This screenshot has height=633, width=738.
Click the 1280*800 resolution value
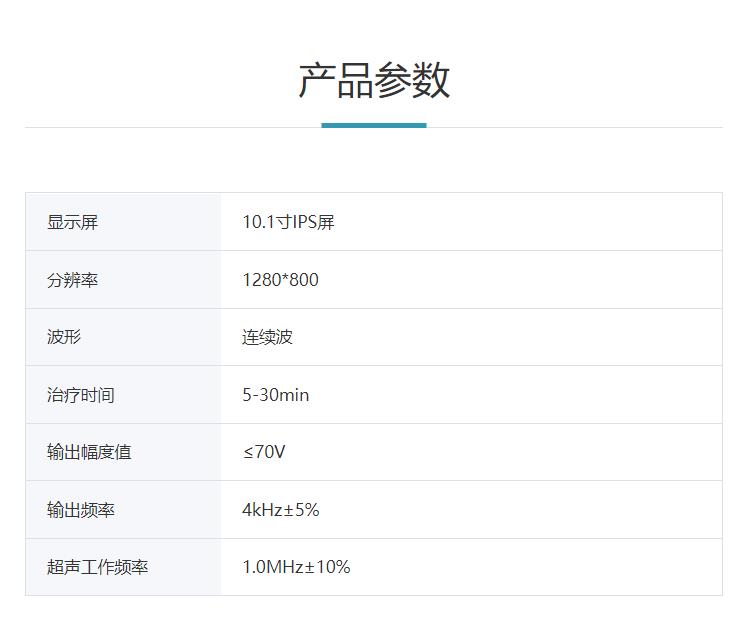click(280, 280)
